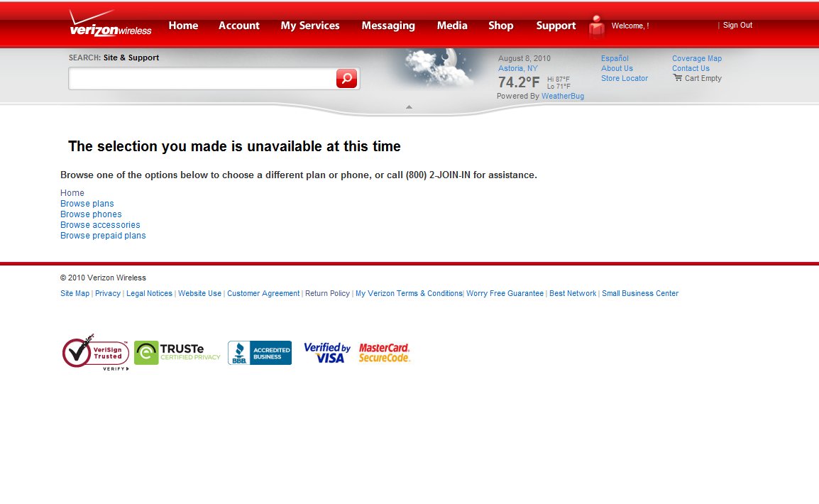Click the Sign Out link
Image resolution: width=819 pixels, height=504 pixels.
[x=737, y=25]
